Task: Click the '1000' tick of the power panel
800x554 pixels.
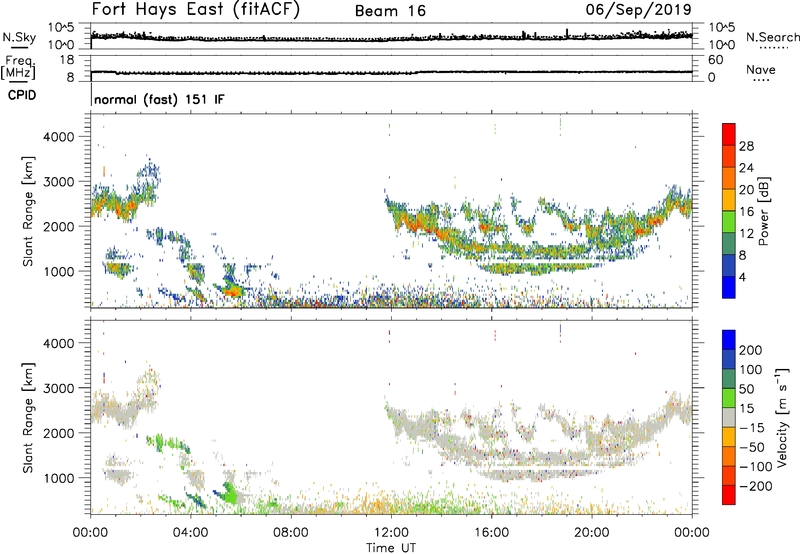Action: tap(58, 271)
